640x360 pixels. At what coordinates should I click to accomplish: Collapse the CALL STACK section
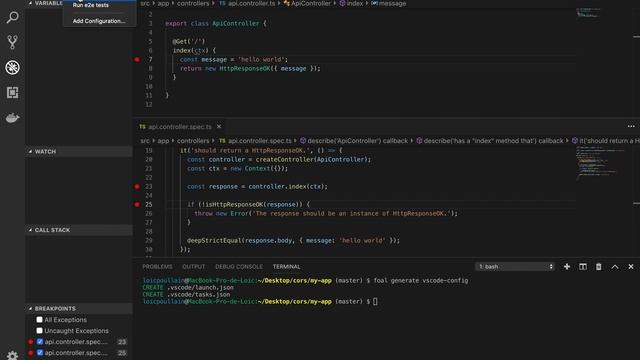coord(79,230)
